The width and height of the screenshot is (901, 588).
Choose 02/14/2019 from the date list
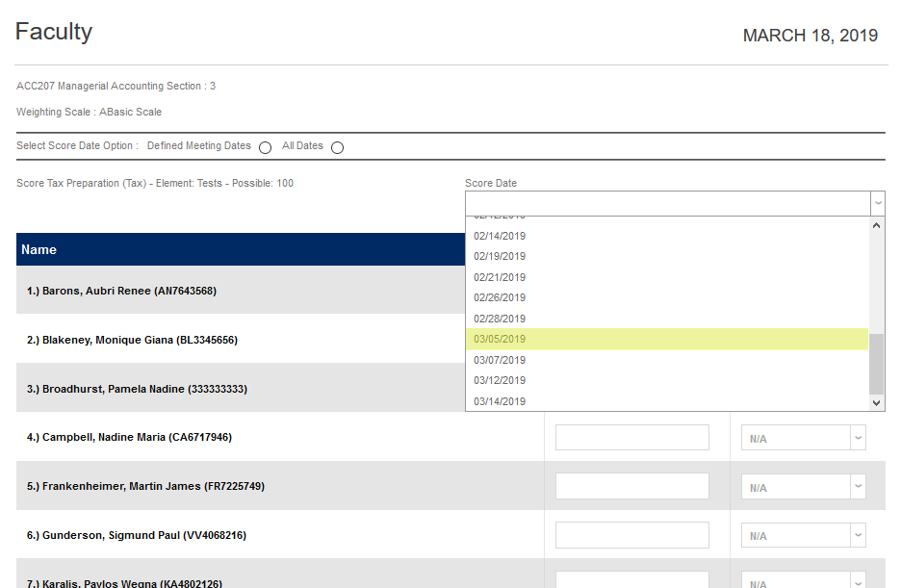667,236
